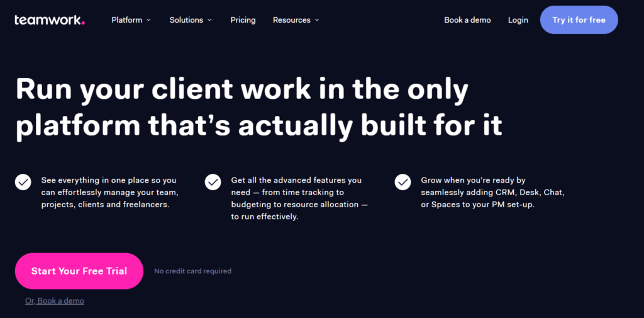Screen dimensions: 644x318
Task: Click checkmark icon beside 'Grow when you're ready'
Action: click(x=402, y=182)
